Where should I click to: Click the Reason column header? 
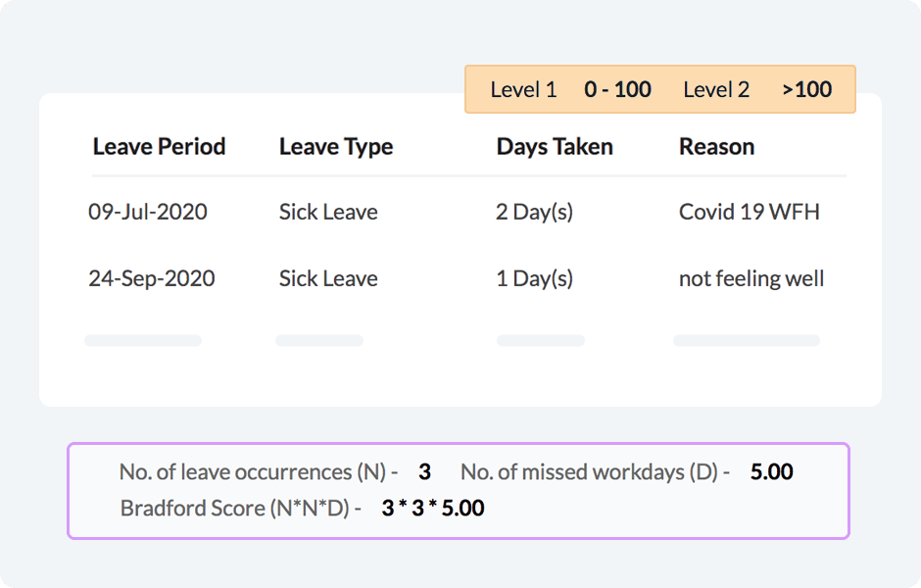click(x=716, y=147)
